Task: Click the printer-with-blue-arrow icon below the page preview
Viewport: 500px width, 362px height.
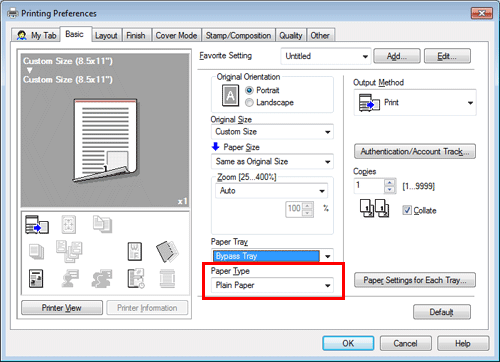Action: pos(37,224)
